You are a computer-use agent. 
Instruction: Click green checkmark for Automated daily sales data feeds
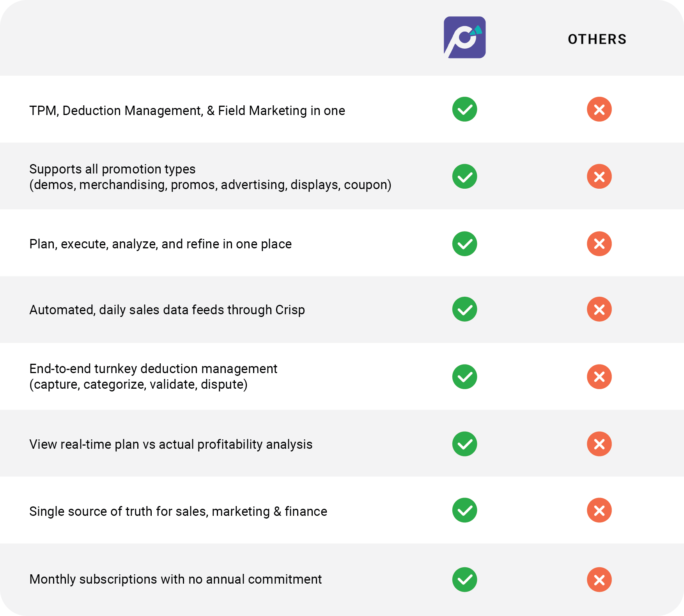pos(464,309)
